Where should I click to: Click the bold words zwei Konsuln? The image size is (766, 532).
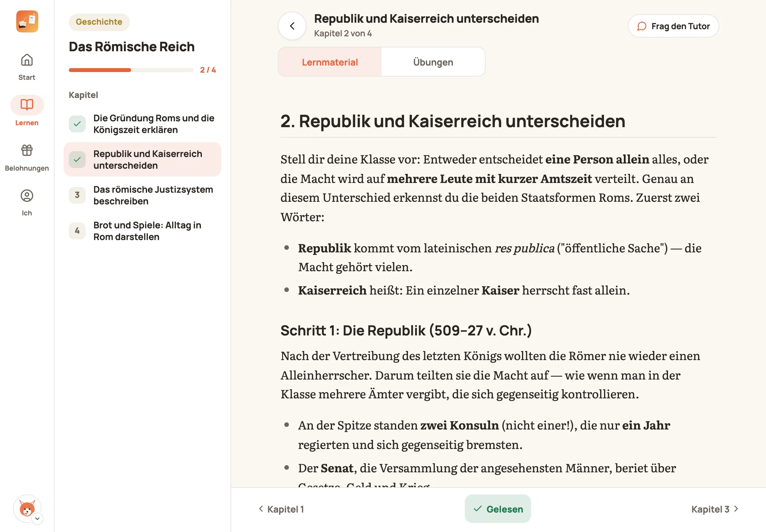click(459, 425)
